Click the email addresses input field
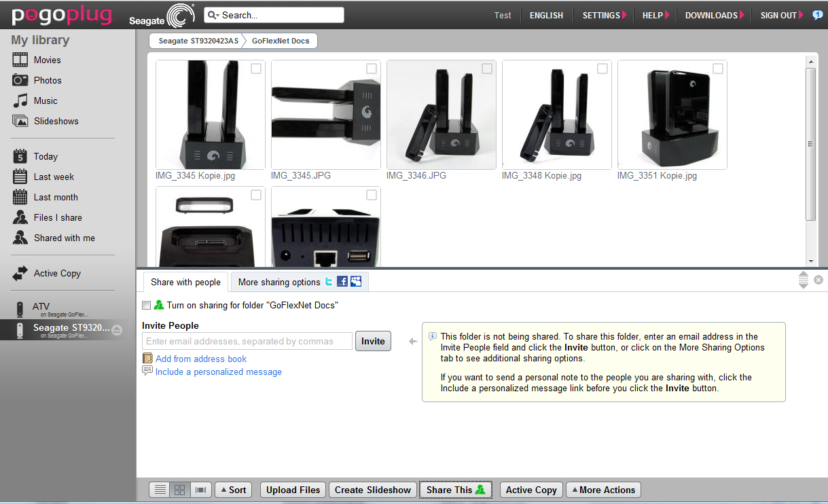This screenshot has width=828, height=504. click(x=247, y=341)
